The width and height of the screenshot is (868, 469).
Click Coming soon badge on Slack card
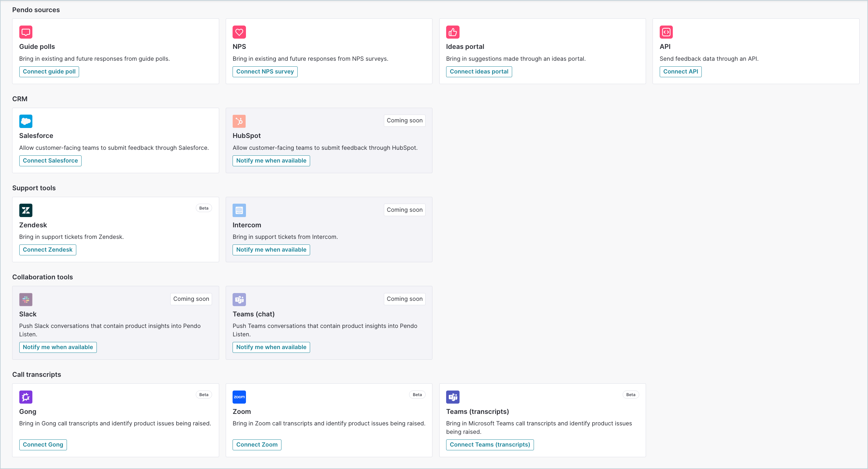191,299
